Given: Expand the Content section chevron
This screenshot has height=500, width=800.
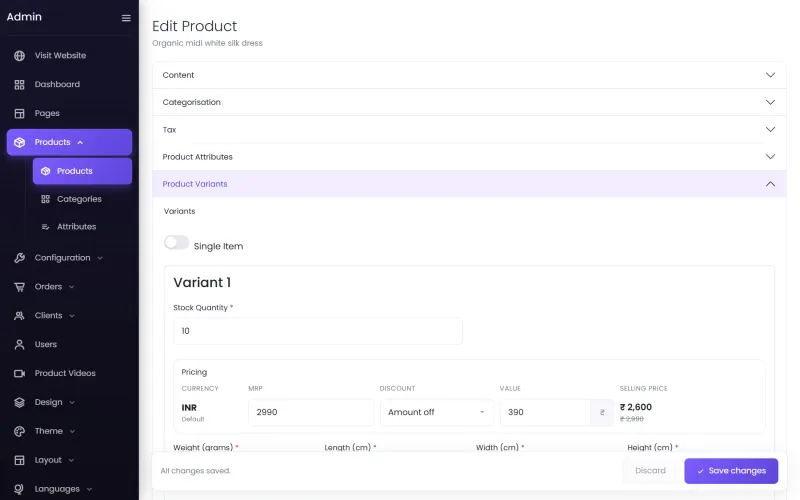Looking at the screenshot, I should (x=770, y=75).
